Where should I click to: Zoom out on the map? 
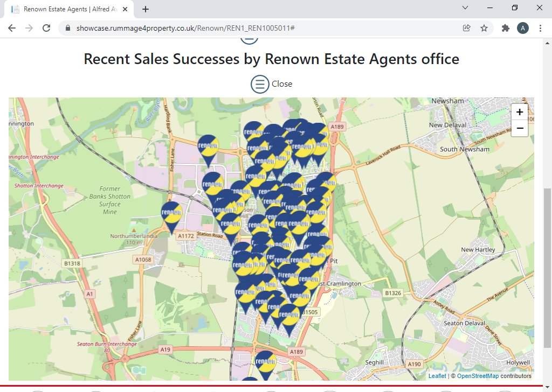coord(519,128)
